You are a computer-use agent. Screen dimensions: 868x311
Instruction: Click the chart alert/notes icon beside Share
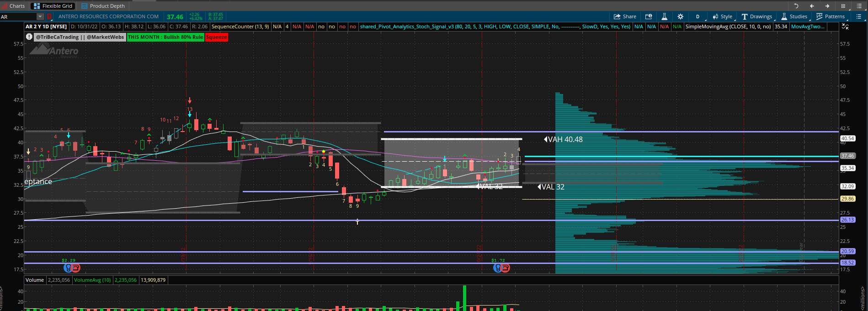pos(649,16)
